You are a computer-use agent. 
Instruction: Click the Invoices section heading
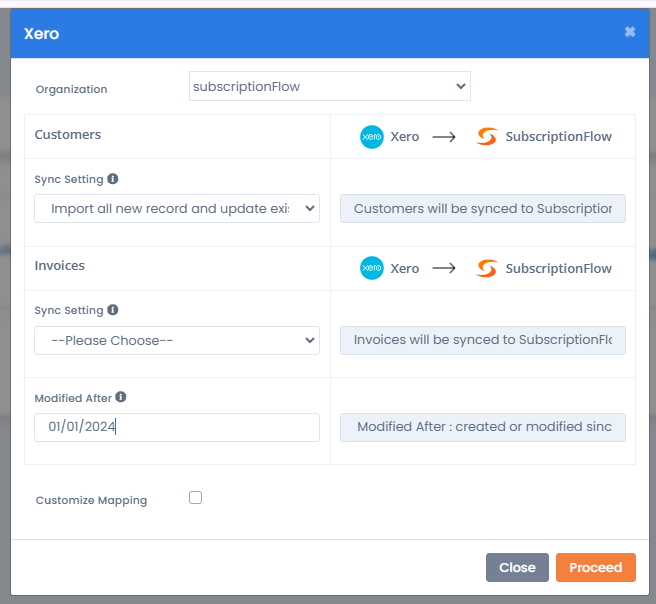click(x=59, y=266)
